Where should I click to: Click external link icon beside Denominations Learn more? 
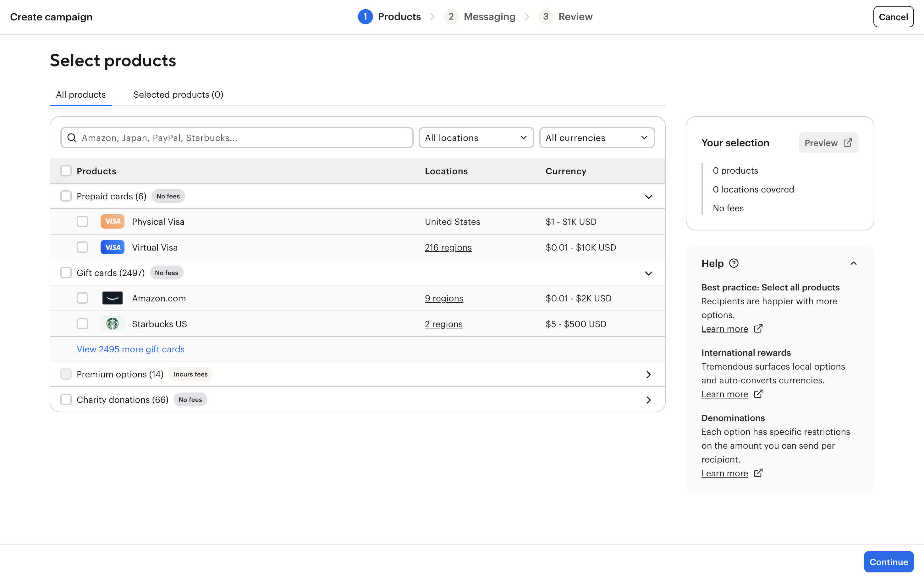click(758, 473)
